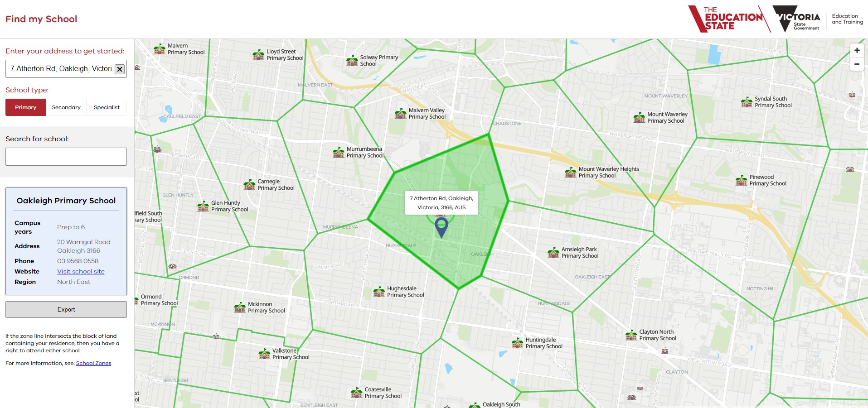
Task: Zoom out on the map
Action: (857, 64)
